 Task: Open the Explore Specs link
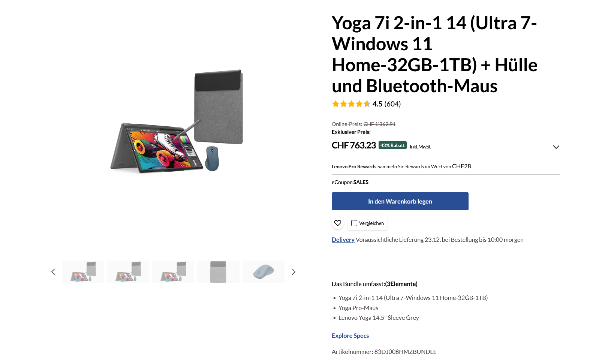(350, 336)
